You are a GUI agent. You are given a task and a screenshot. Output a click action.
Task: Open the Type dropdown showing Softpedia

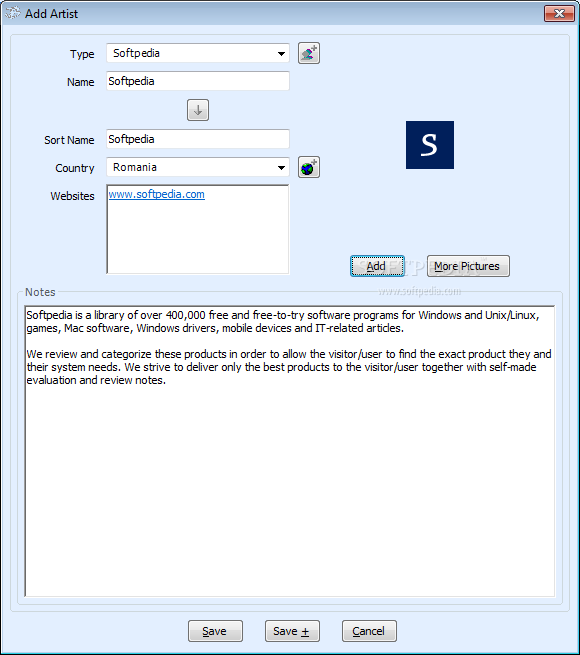(198, 53)
